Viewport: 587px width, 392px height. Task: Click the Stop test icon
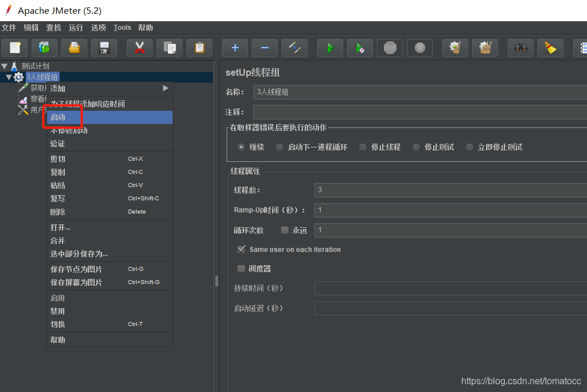390,48
